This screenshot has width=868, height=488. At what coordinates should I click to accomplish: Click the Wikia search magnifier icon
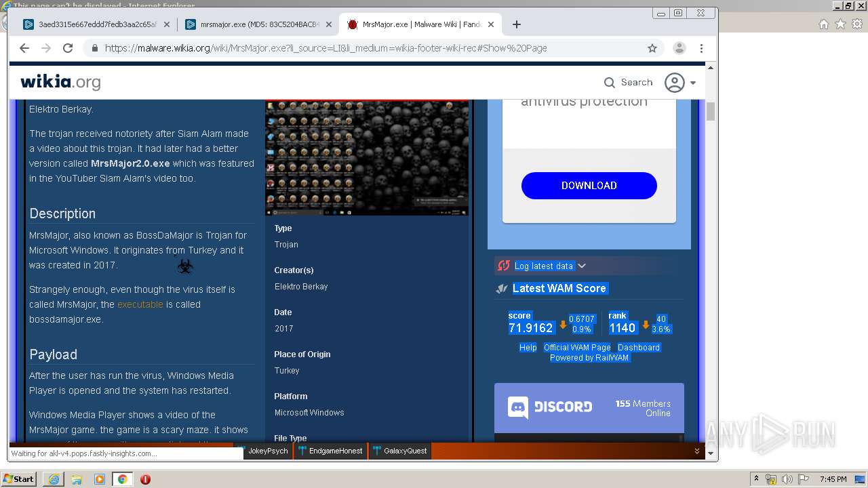coord(610,83)
